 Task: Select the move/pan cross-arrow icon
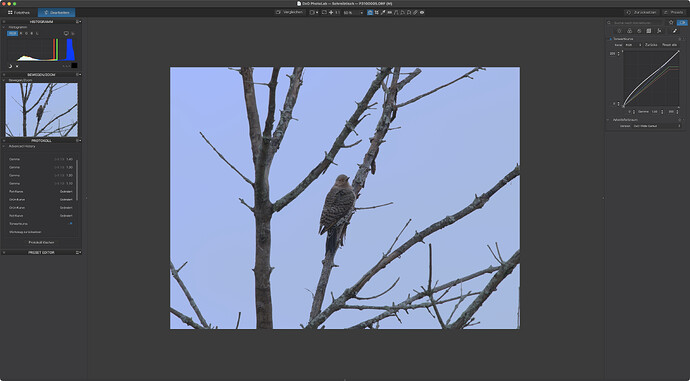click(331, 12)
